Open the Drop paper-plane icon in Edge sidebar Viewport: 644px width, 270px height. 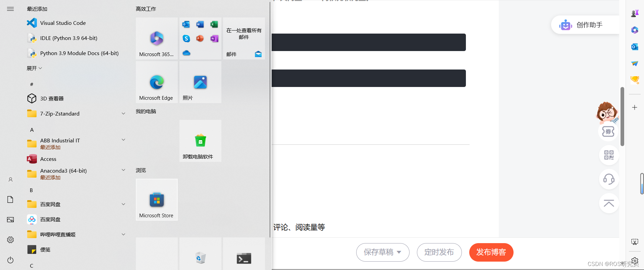pyautogui.click(x=635, y=63)
